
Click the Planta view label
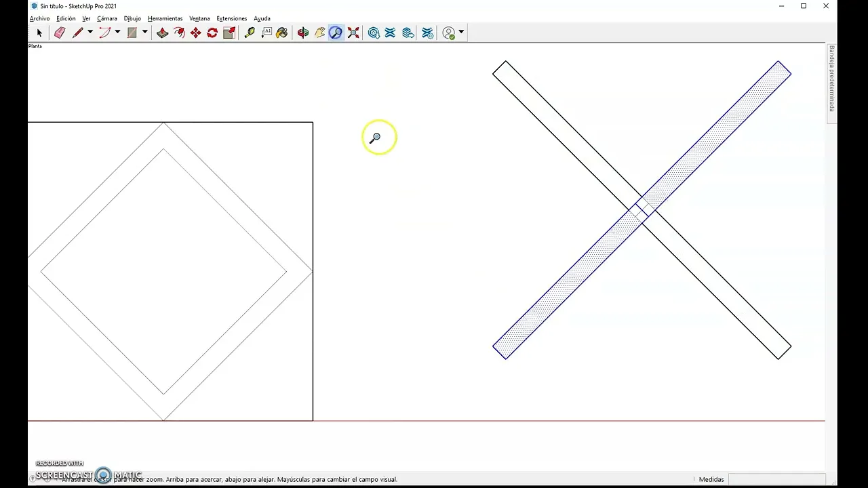35,46
